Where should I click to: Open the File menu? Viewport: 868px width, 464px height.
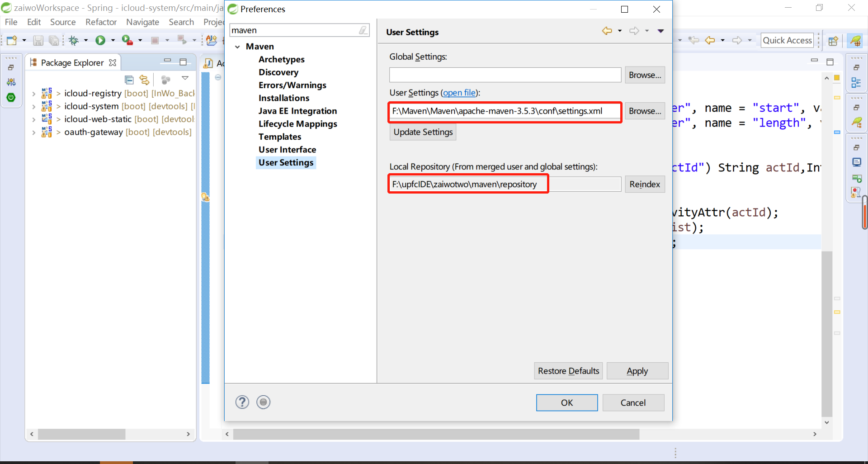pos(11,22)
